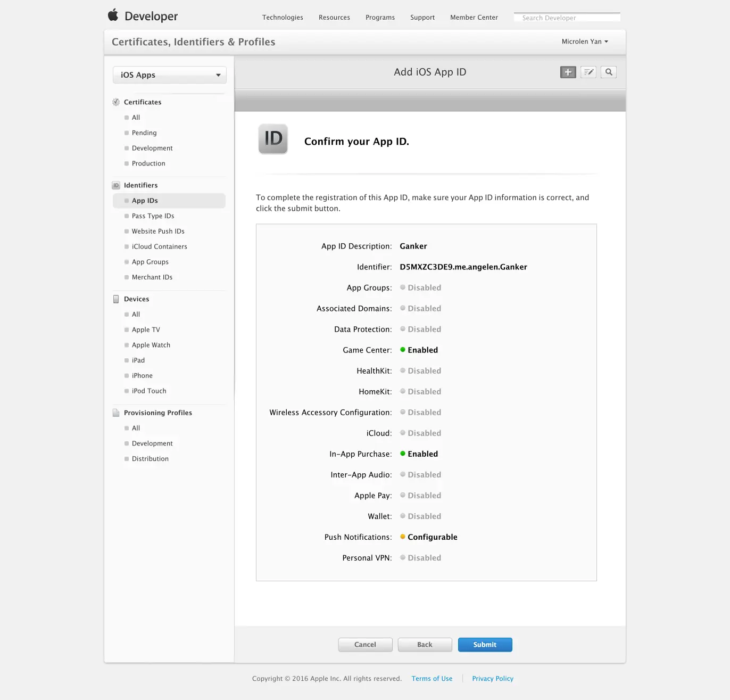
Task: Click the Provisioning Profiles section icon
Action: pos(116,413)
